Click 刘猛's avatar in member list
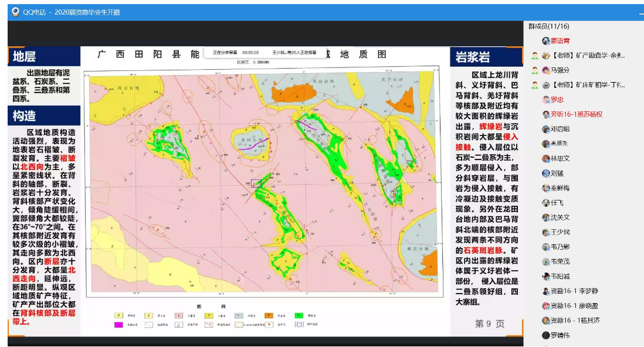This screenshot has width=644, height=347. [545, 173]
